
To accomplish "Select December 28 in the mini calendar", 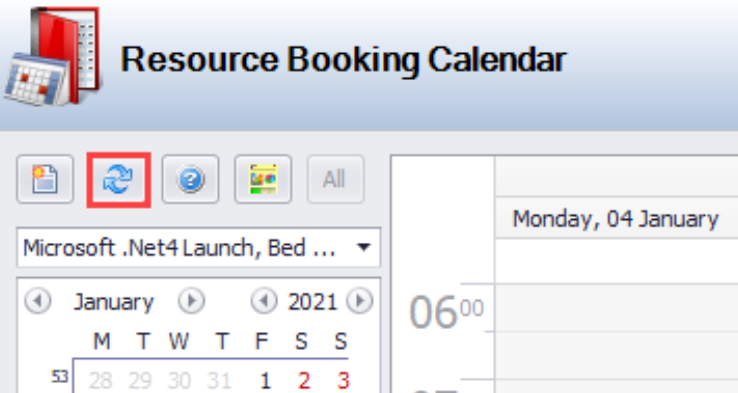I will click(x=100, y=380).
